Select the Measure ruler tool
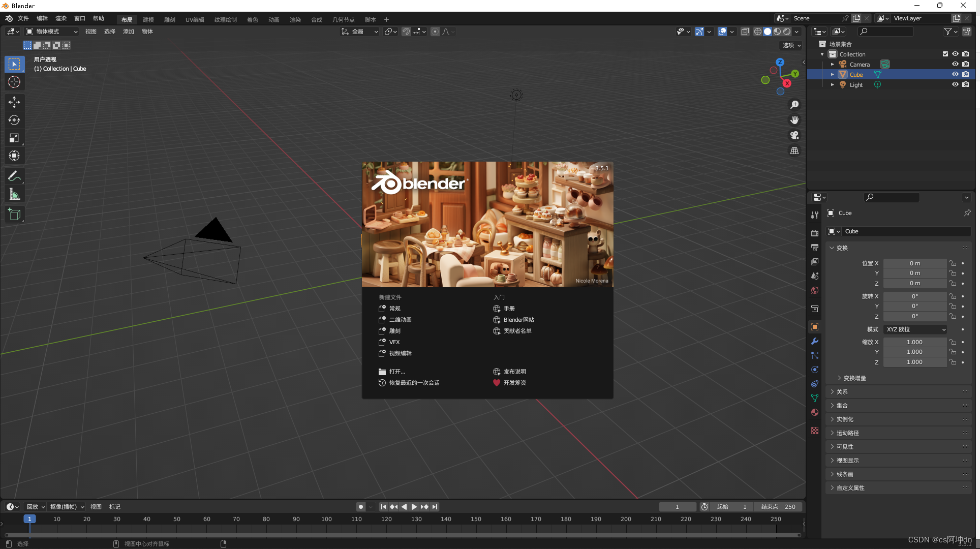980x549 pixels. coord(14,194)
